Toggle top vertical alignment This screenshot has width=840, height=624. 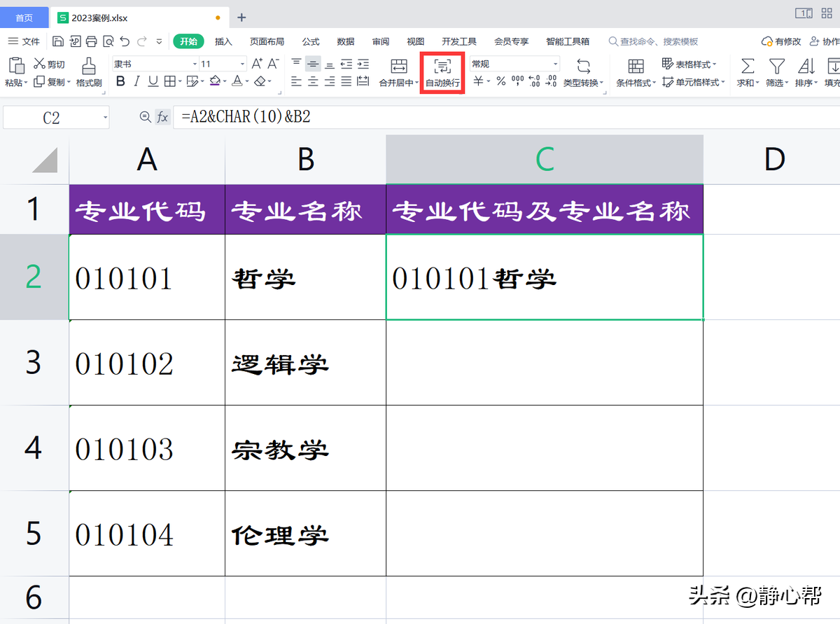tap(296, 64)
